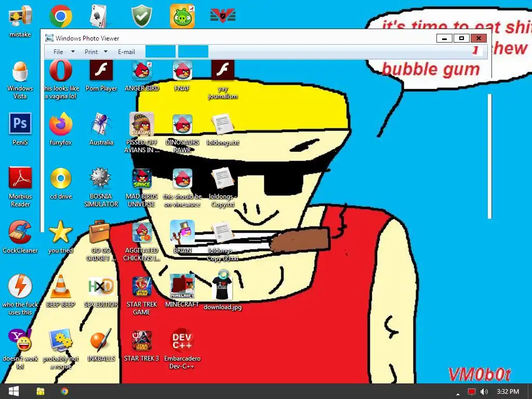Image resolution: width=532 pixels, height=399 pixels.
Task: Minimize the Windows Photo Viewer window
Action: click(445, 38)
